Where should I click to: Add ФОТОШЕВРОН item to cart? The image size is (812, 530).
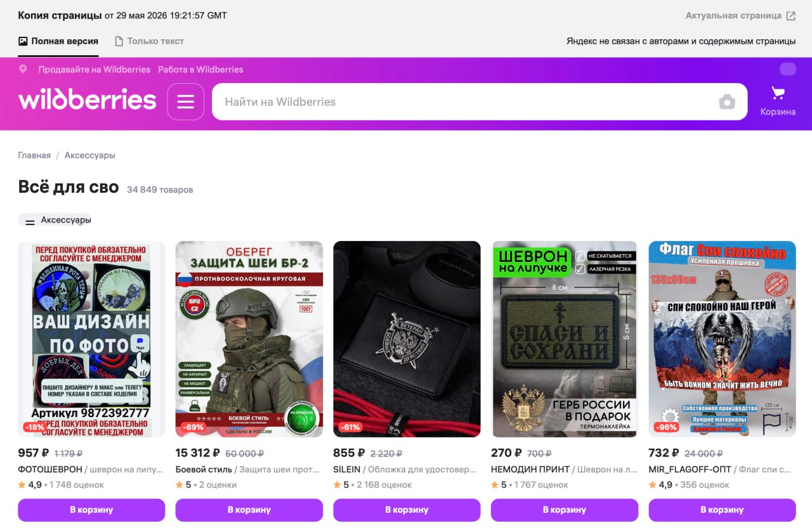coord(91,510)
